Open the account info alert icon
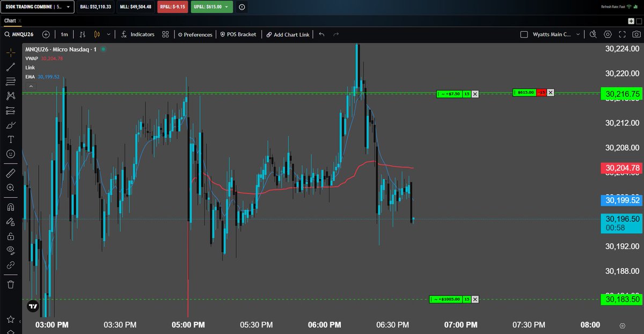This screenshot has width=644, height=334. [x=241, y=7]
